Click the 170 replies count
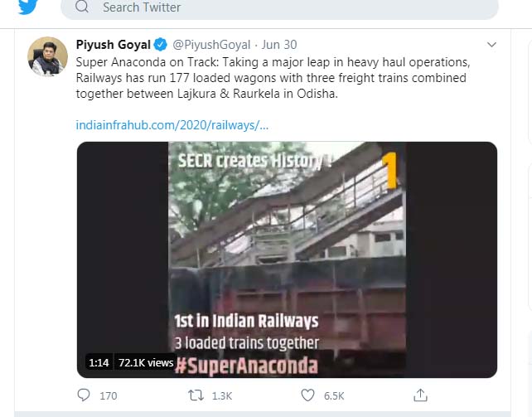Screen dimensions: 532x417 109,396
